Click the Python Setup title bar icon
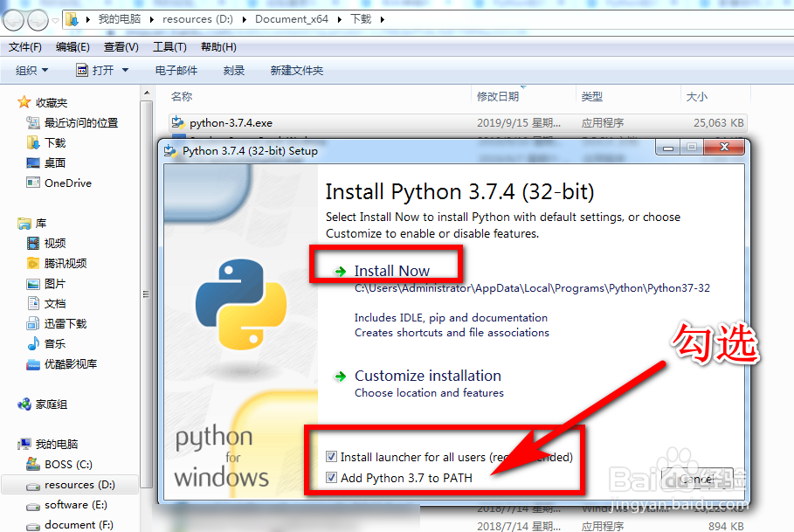Viewport: 794px width, 532px height. (x=170, y=151)
